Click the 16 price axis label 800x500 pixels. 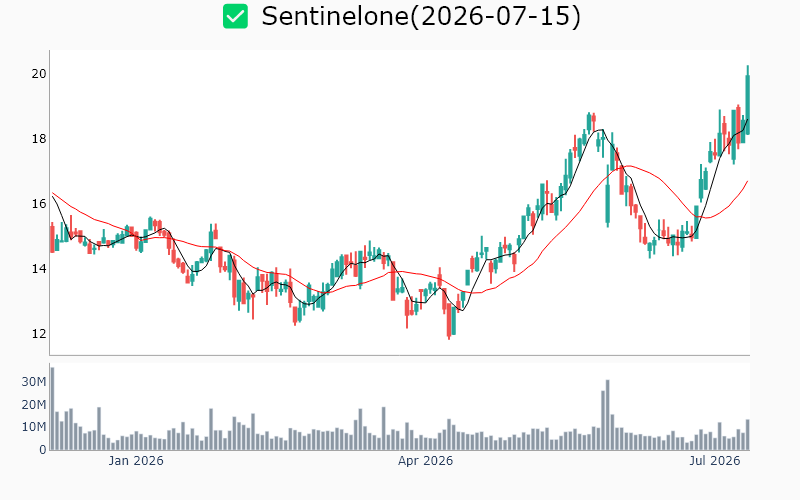(39, 204)
